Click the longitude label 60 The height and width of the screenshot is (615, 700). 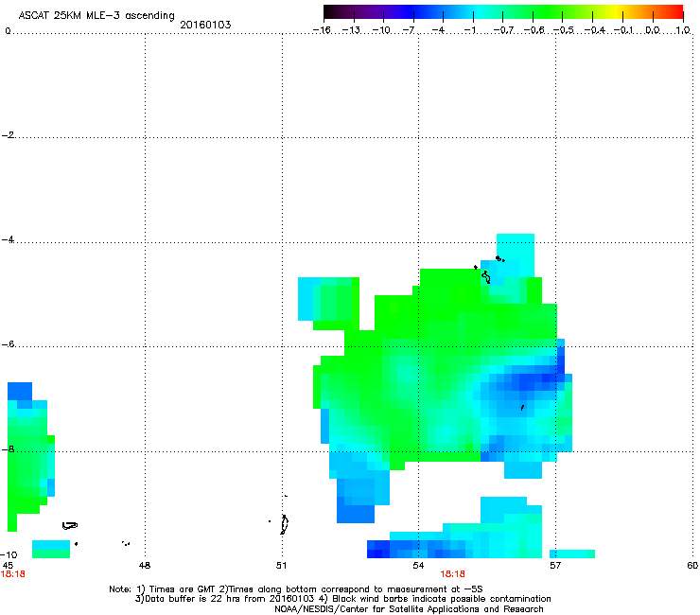pos(692,566)
